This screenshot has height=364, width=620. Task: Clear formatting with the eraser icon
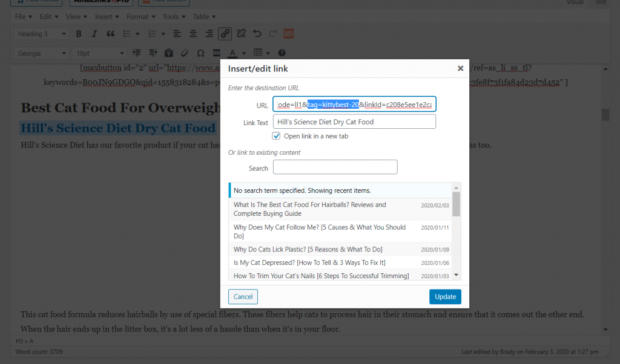click(184, 53)
